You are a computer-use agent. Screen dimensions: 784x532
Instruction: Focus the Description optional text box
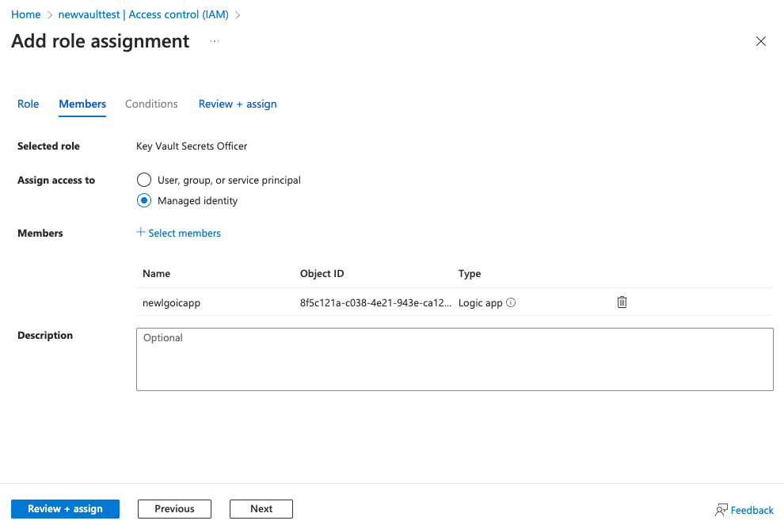455,359
